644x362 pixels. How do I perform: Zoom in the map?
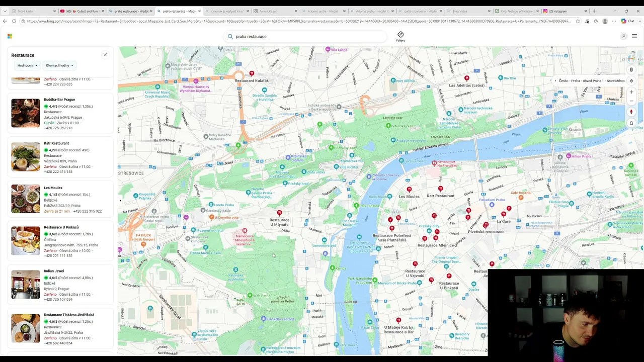pos(631,92)
